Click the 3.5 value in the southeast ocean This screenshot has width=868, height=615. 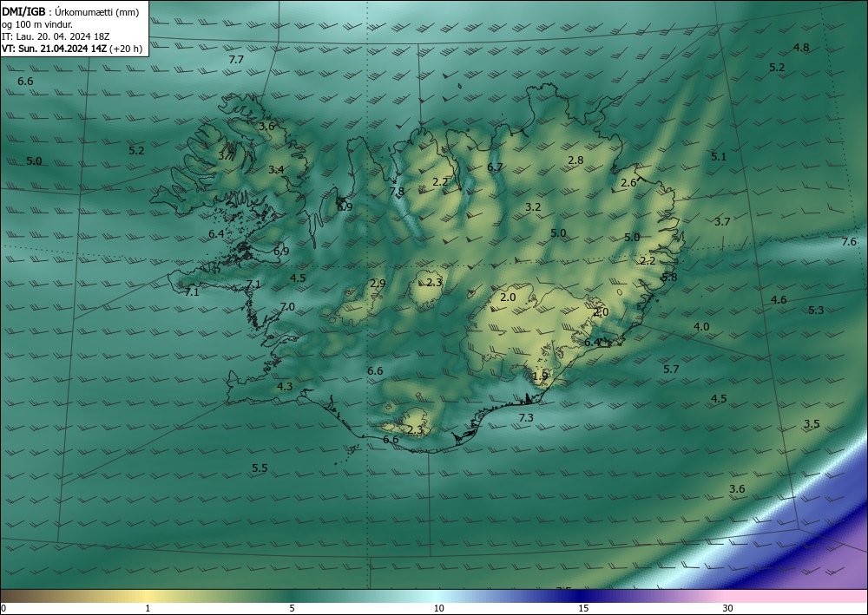[812, 425]
